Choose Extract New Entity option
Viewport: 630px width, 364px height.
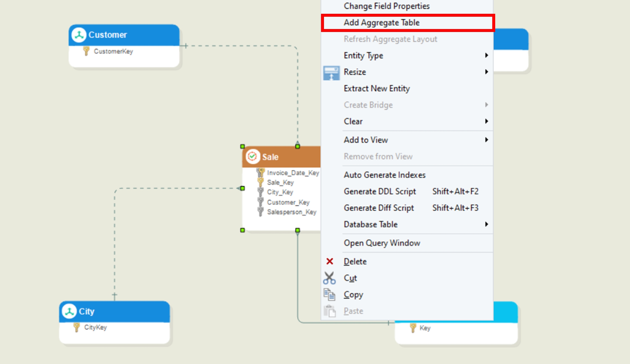coord(377,88)
